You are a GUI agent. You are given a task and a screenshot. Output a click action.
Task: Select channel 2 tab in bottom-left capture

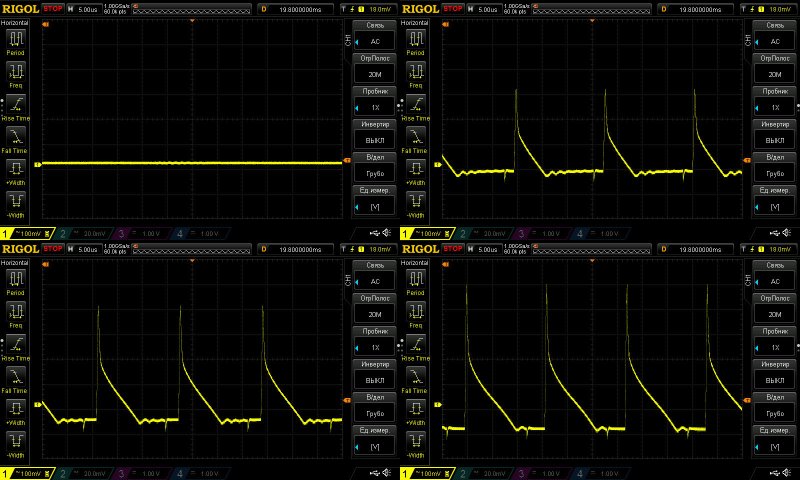click(83, 474)
